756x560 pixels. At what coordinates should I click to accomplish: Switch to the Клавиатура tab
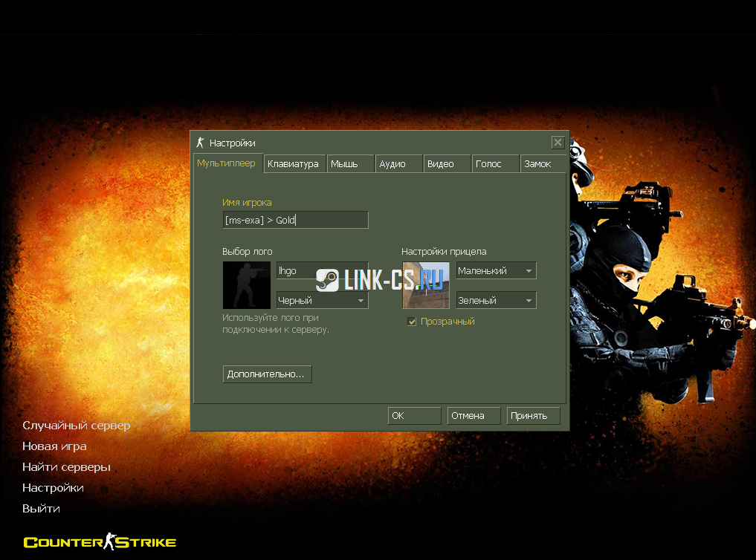[x=294, y=164]
